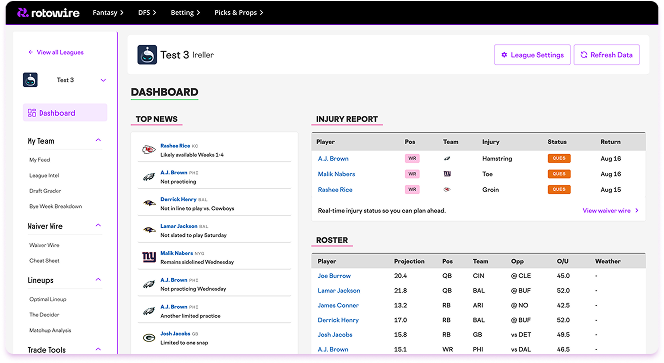This screenshot has height=363, width=664.
Task: Open Bye Week Breakdown
Action: pos(55,206)
